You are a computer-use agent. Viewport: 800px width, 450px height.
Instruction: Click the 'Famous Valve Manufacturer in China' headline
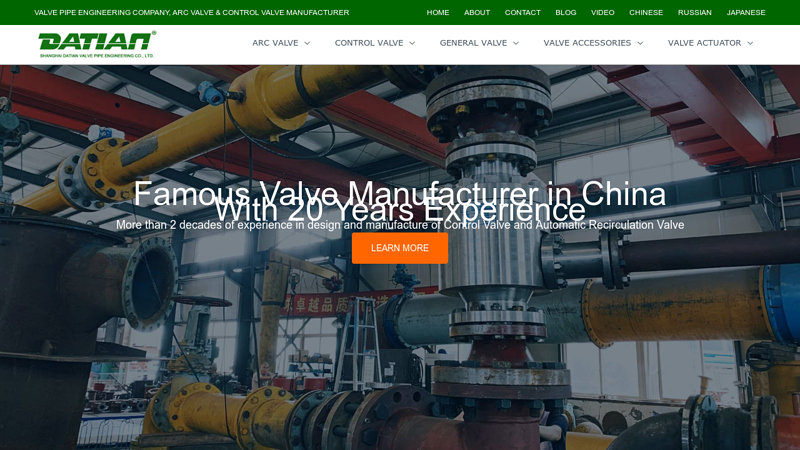400,193
